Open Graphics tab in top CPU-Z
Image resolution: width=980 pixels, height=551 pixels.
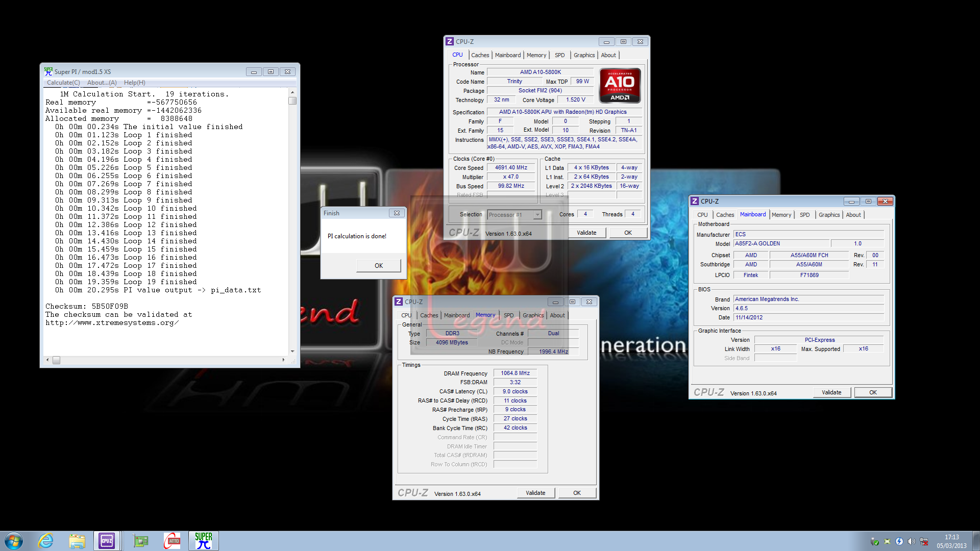coord(584,55)
